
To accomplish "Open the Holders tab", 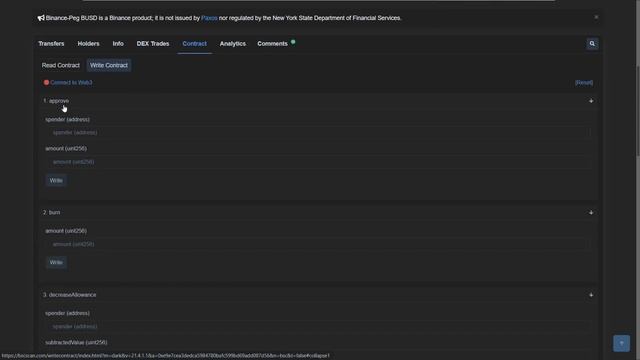I will coord(88,44).
